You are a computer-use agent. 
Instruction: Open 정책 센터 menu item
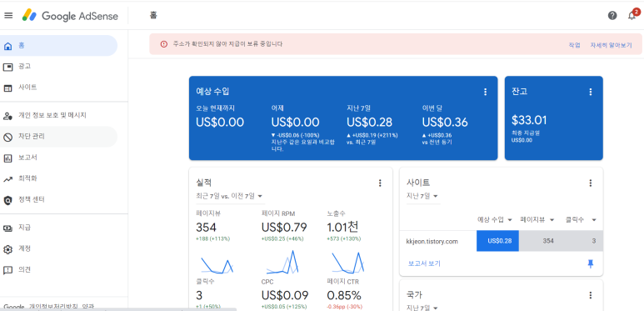58,200
